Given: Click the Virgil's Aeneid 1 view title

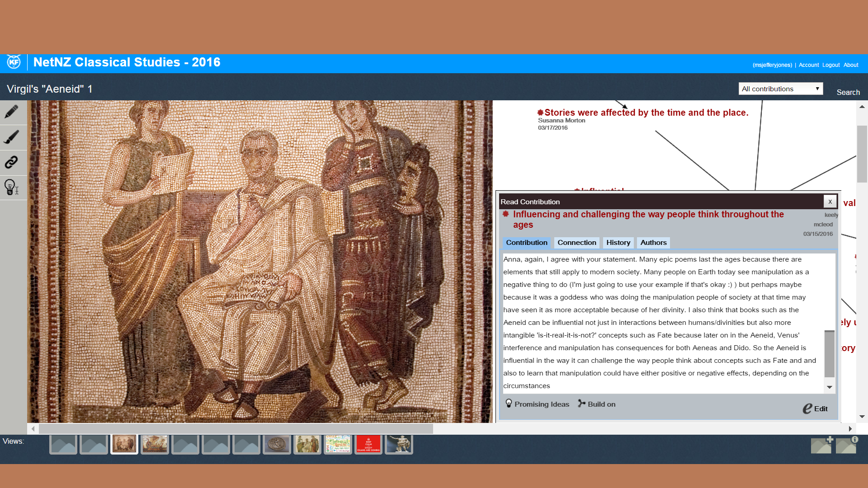Looking at the screenshot, I should click(50, 89).
